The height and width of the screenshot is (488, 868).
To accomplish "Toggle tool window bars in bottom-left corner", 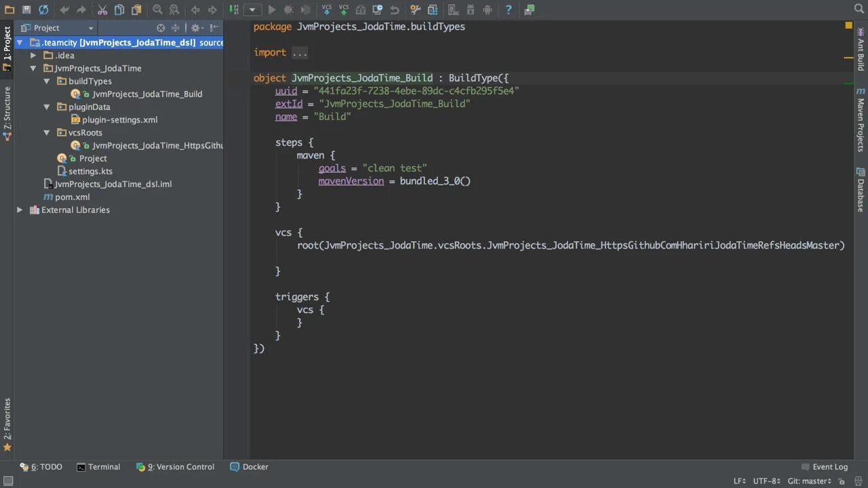I will (x=7, y=481).
